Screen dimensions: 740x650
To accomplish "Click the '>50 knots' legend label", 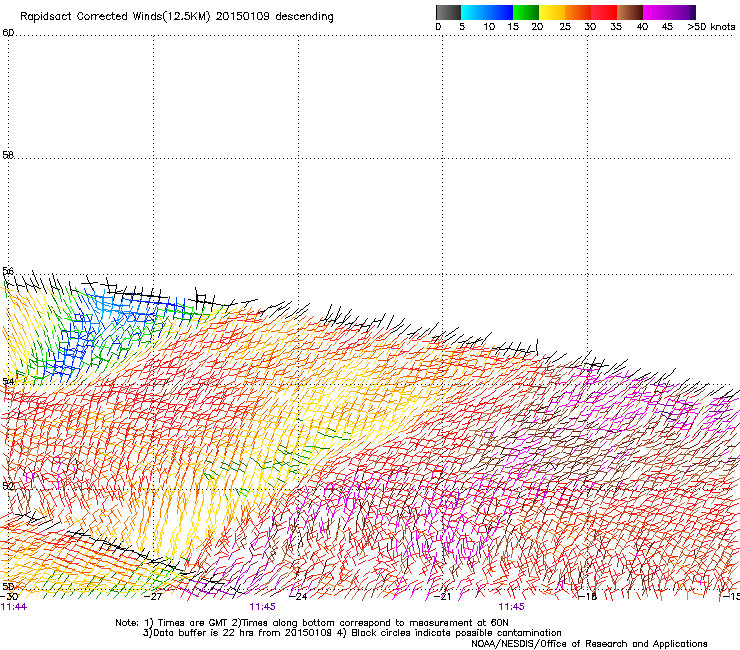I will coord(711,27).
